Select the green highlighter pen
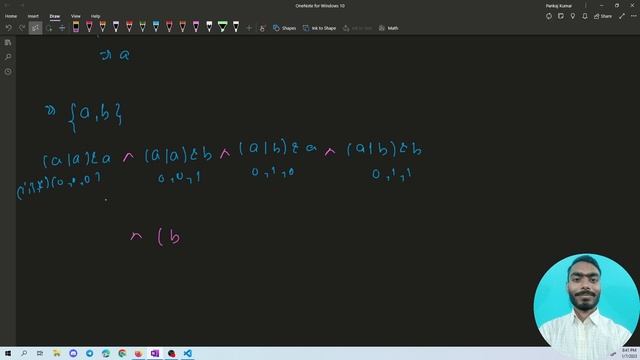Image resolution: width=640 pixels, height=360 pixels. pyautogui.click(x=222, y=27)
